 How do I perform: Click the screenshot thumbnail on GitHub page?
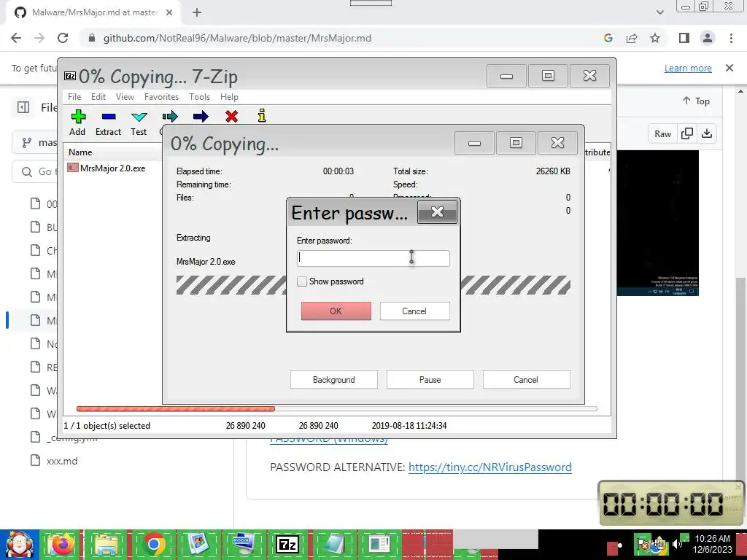tap(657, 223)
